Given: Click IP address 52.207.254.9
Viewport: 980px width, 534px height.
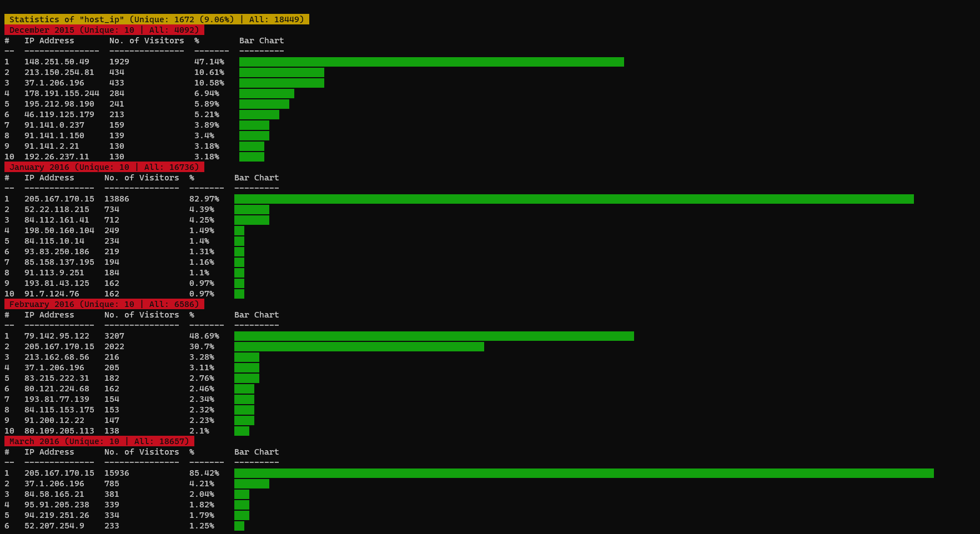Looking at the screenshot, I should 54,526.
